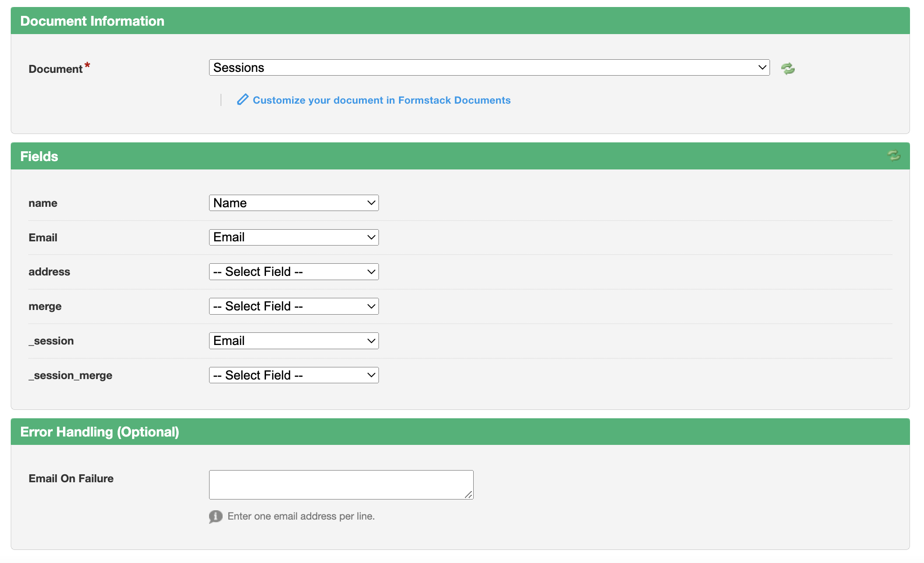Click info icon below Email On Failure

[x=216, y=516]
